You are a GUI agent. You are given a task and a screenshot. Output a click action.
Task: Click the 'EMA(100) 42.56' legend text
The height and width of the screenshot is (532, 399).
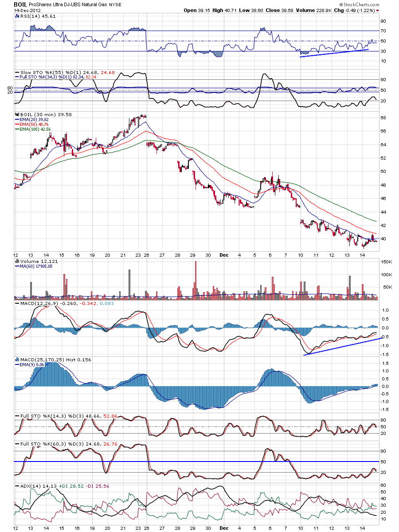click(36, 129)
